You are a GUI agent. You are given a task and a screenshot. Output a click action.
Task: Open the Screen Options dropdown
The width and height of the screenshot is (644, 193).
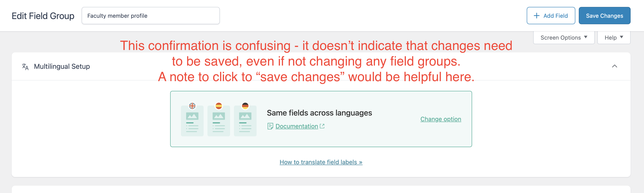coord(564,38)
